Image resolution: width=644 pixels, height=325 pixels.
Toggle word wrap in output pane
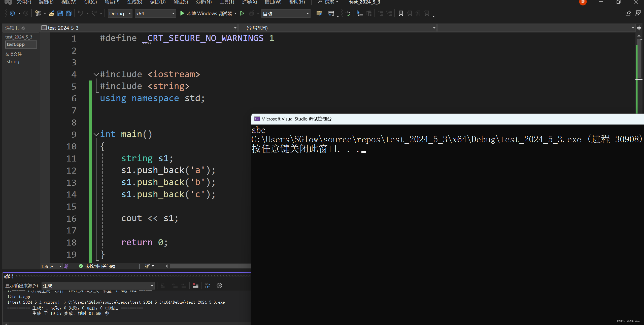pyautogui.click(x=207, y=286)
